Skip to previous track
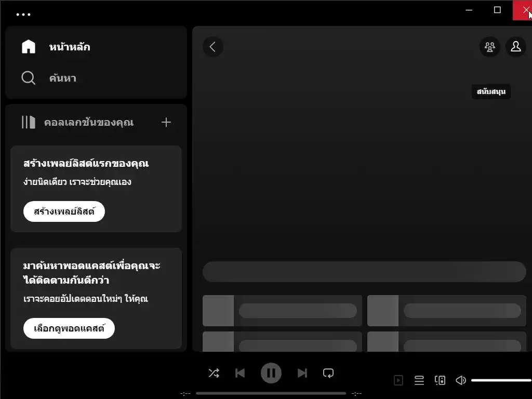Screen dimensions: 532x399 [240, 373]
